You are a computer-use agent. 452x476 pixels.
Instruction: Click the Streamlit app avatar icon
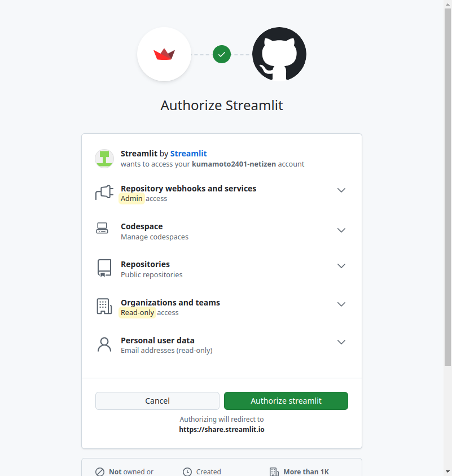tap(104, 159)
